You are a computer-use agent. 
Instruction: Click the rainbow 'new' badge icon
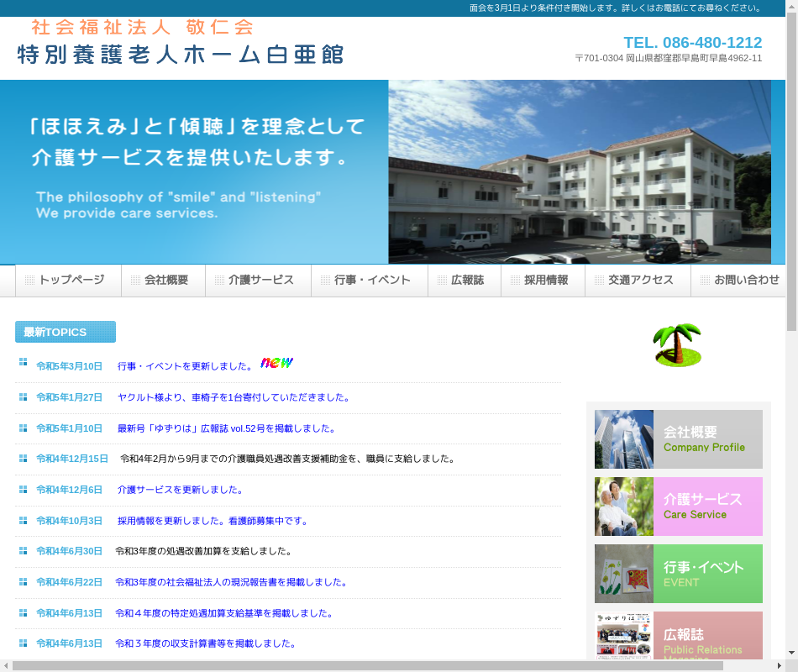[276, 362]
